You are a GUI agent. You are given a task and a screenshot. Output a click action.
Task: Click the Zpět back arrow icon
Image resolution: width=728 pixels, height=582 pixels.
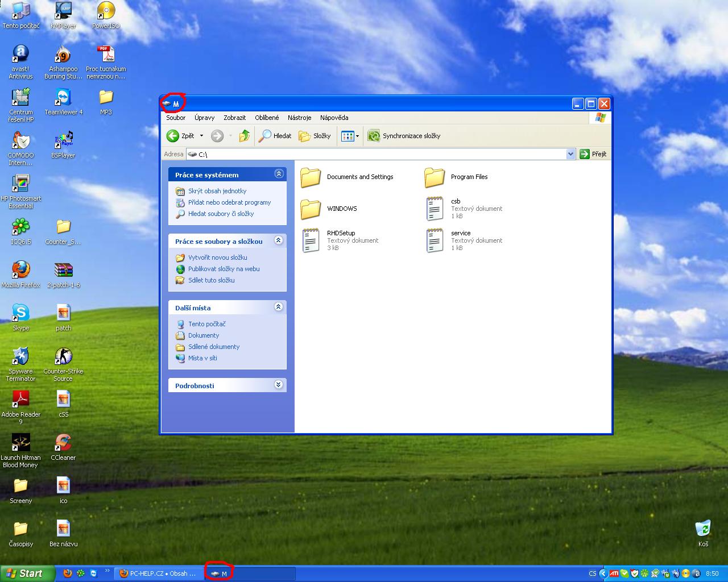pos(173,136)
